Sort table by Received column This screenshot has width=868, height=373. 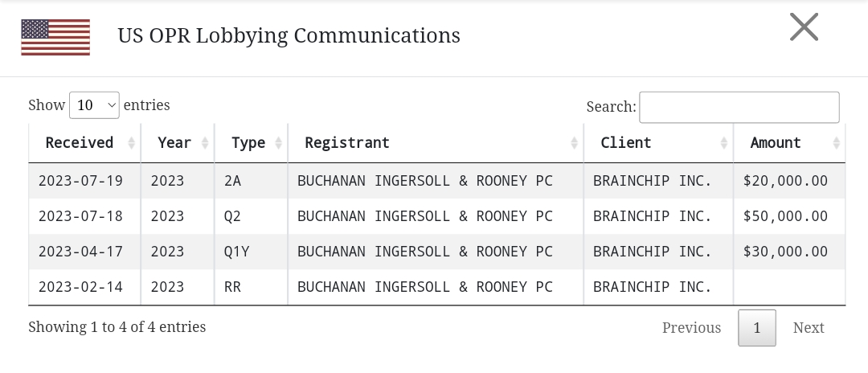84,143
